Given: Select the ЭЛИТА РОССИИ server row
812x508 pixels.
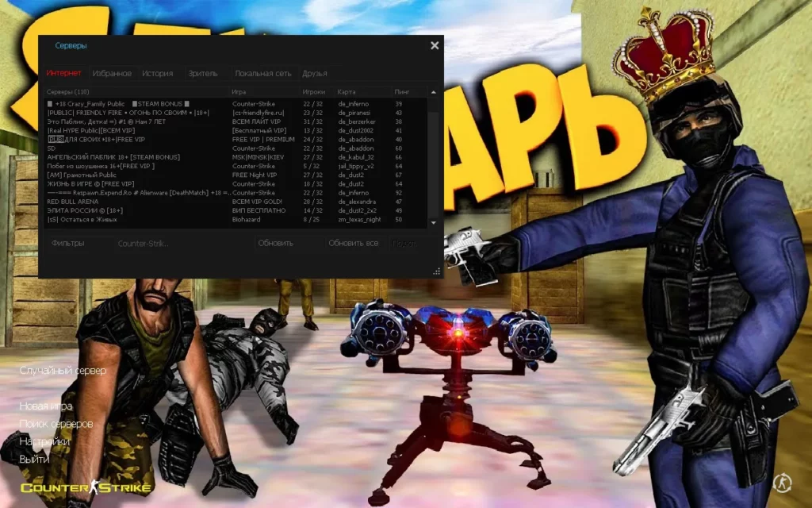Looking at the screenshot, I should pyautogui.click(x=236, y=210).
